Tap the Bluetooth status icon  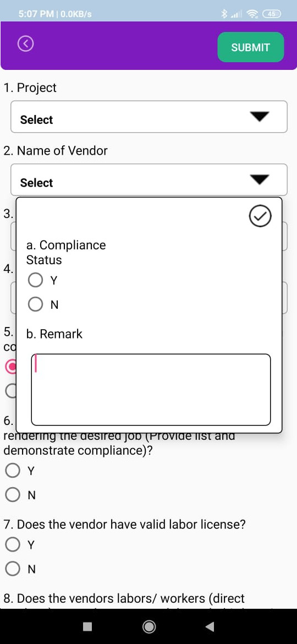(224, 14)
